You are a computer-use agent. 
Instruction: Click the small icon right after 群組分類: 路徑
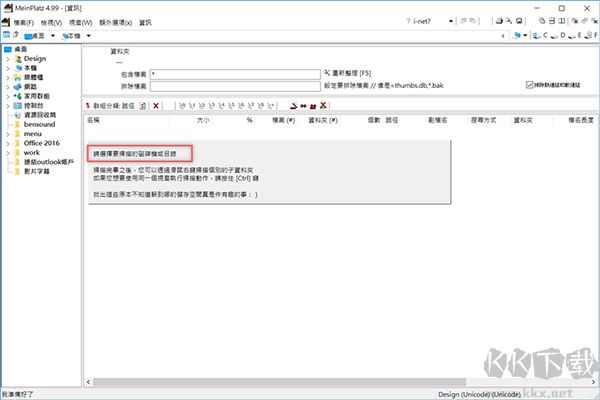(143, 106)
